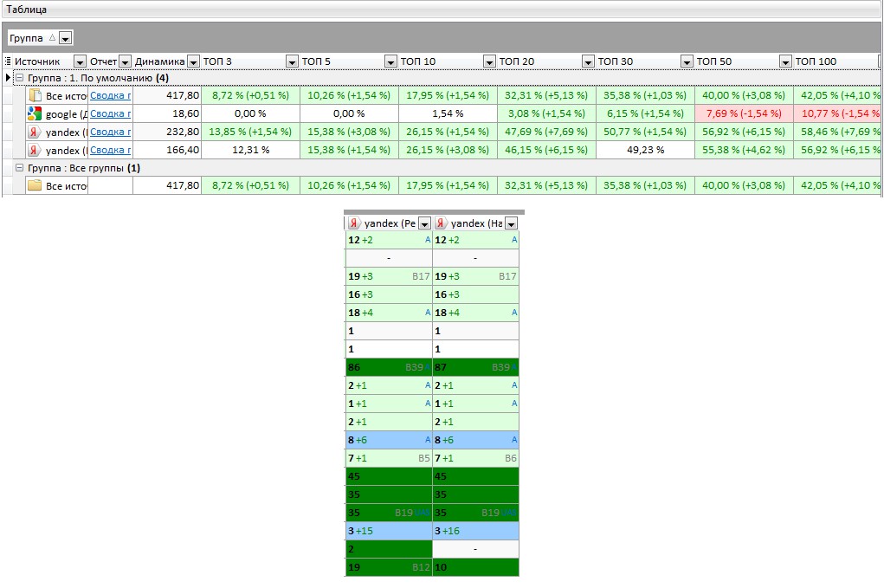Open the yandex (Ре column dropdown
This screenshot has height=588, width=884.
tap(424, 223)
